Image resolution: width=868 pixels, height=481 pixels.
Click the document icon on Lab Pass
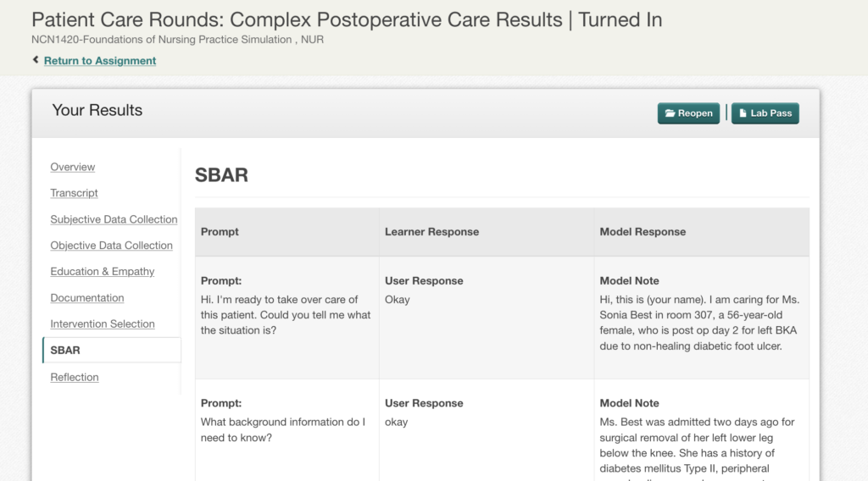point(743,113)
